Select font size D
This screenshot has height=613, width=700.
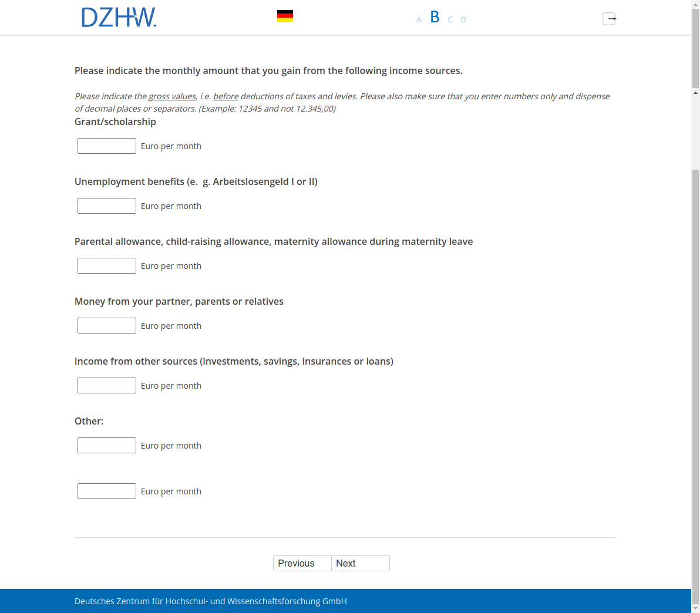coord(463,20)
